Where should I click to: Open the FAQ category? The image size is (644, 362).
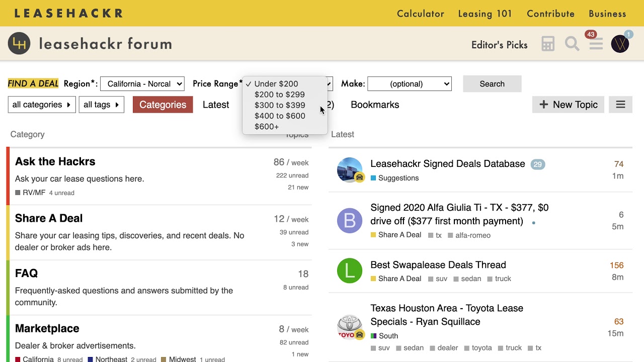point(27,274)
